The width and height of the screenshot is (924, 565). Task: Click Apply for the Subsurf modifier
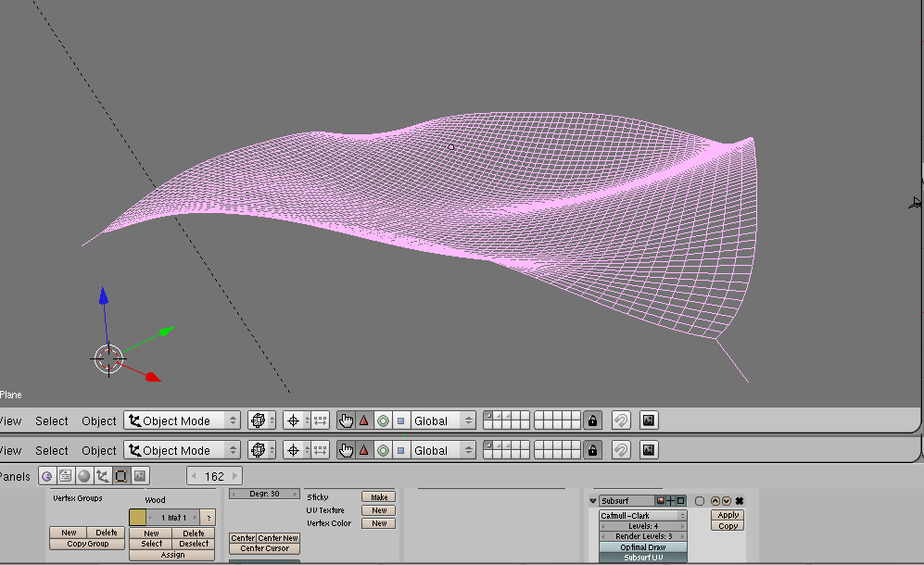pyautogui.click(x=728, y=515)
